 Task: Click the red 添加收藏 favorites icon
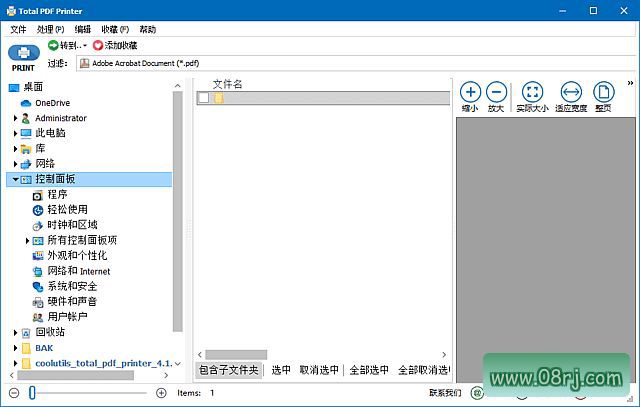(98, 45)
